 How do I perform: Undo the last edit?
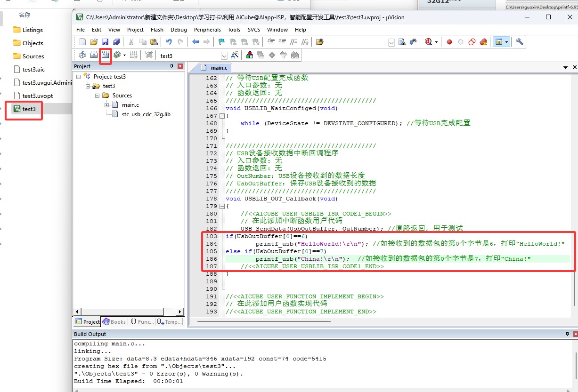tap(169, 42)
